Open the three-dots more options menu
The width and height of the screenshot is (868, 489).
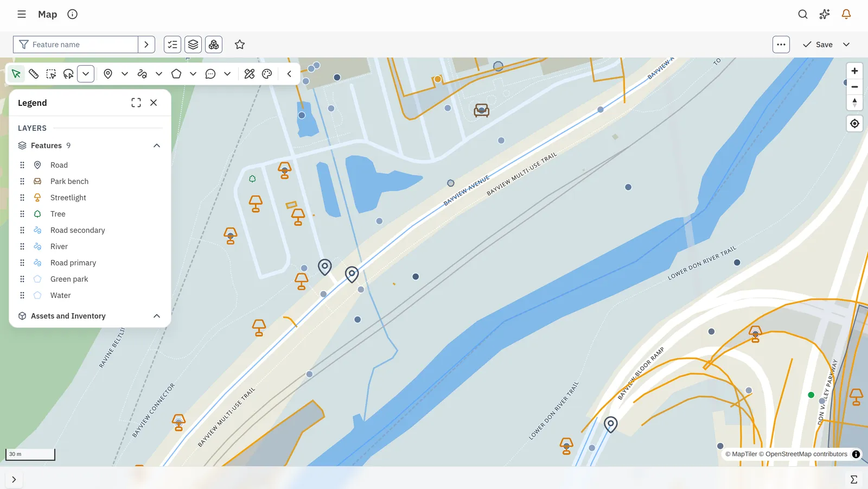coord(781,45)
